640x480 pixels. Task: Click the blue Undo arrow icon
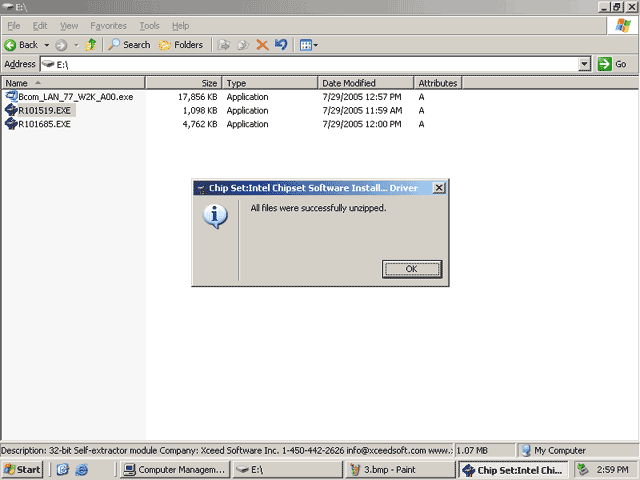281,44
